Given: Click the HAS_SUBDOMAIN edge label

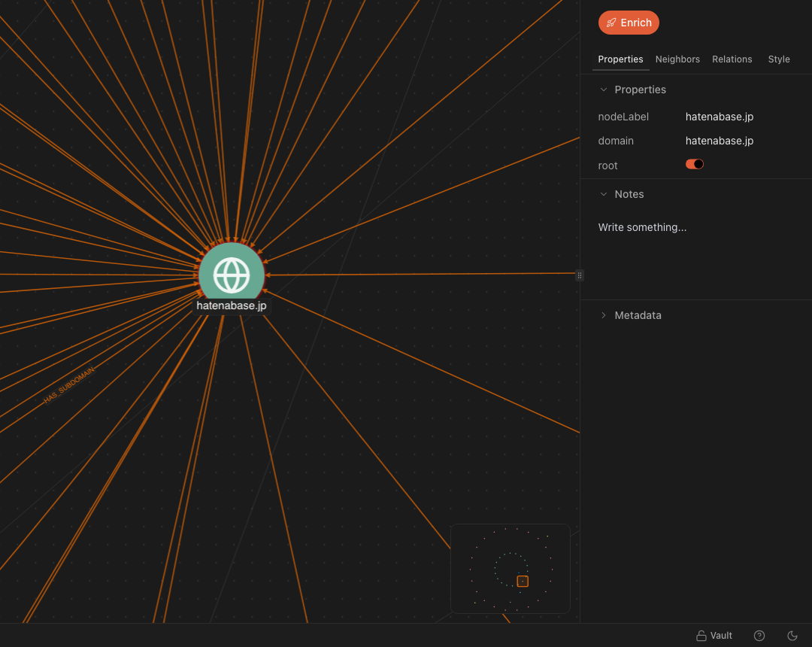Looking at the screenshot, I should [x=69, y=385].
